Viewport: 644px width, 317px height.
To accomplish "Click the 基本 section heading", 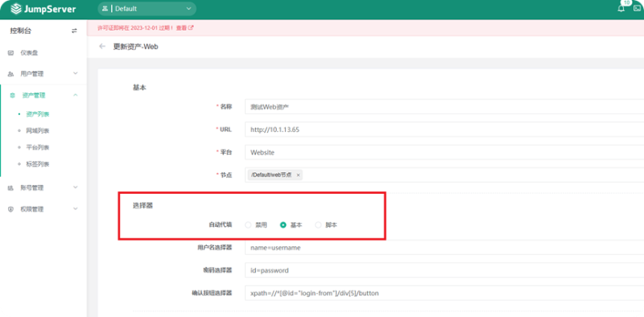I will (x=139, y=88).
